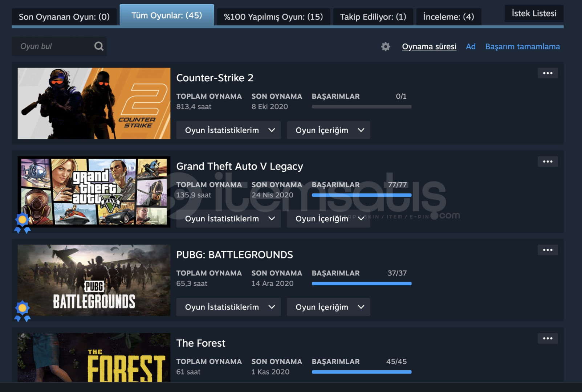Click GTA V perfect game badge icon

tap(22, 223)
